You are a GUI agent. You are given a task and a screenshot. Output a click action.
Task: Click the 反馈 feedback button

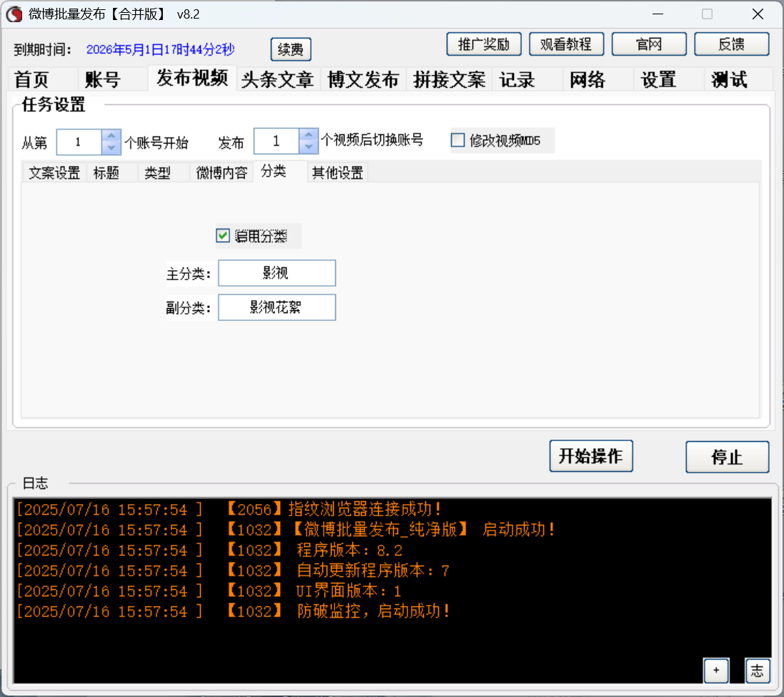click(732, 44)
